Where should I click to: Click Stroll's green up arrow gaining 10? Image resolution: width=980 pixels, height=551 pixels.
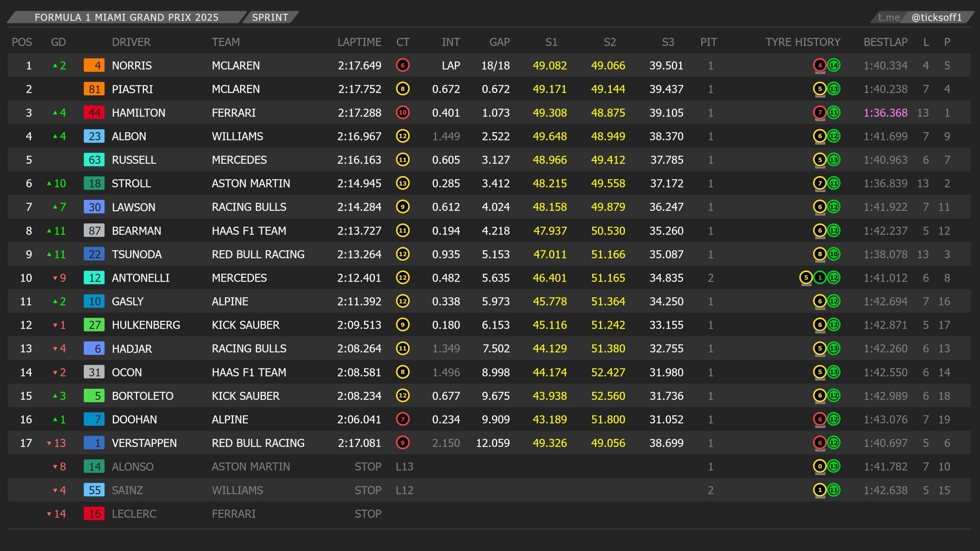click(x=49, y=183)
